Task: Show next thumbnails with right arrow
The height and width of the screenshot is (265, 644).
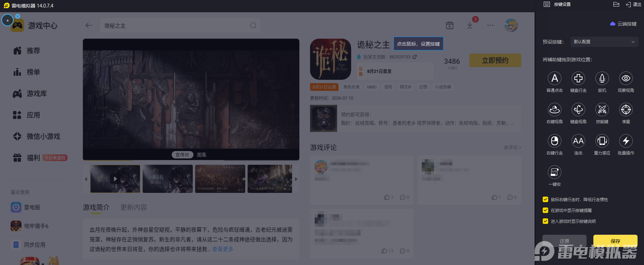Action: 296,179
